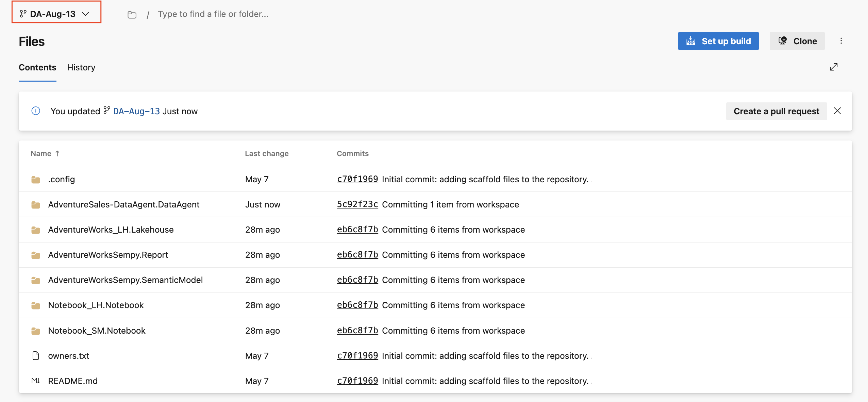Click the Notebook_SM.Notebook folder icon
The width and height of the screenshot is (868, 402).
[x=36, y=331]
